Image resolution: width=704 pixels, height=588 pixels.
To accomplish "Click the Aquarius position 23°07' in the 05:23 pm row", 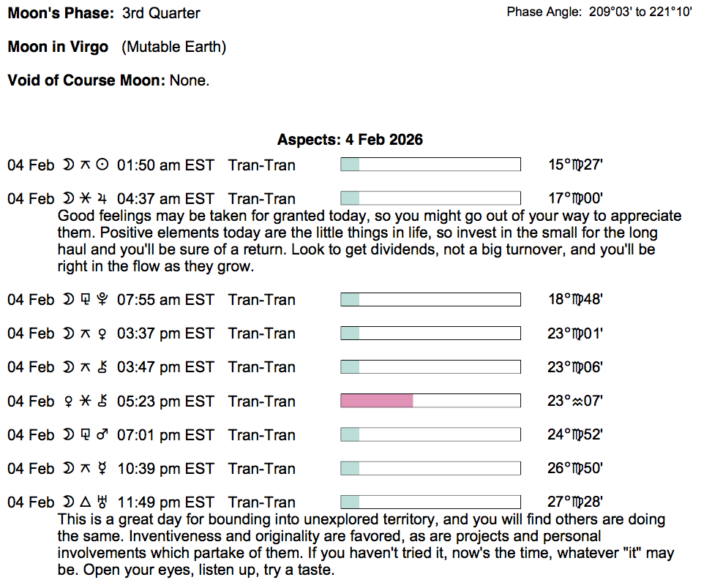I will [577, 402].
